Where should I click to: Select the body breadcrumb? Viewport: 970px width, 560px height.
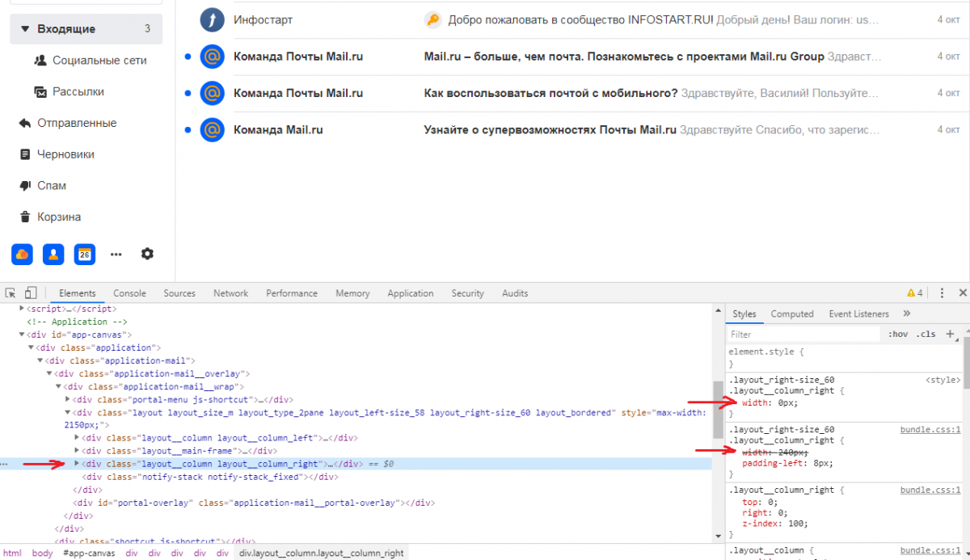click(41, 554)
